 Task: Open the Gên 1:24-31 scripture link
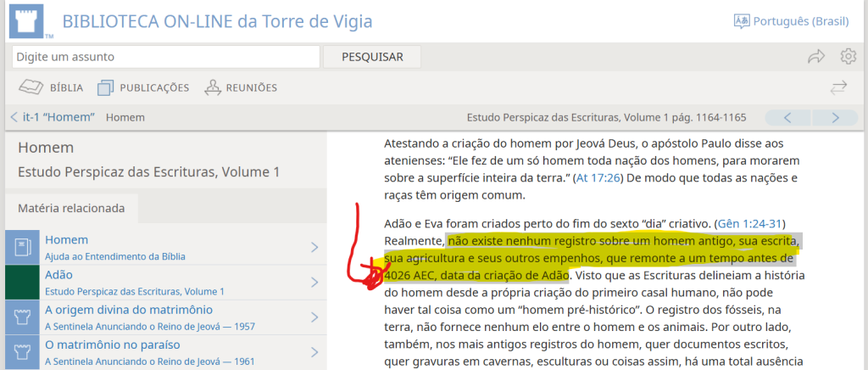click(x=749, y=224)
